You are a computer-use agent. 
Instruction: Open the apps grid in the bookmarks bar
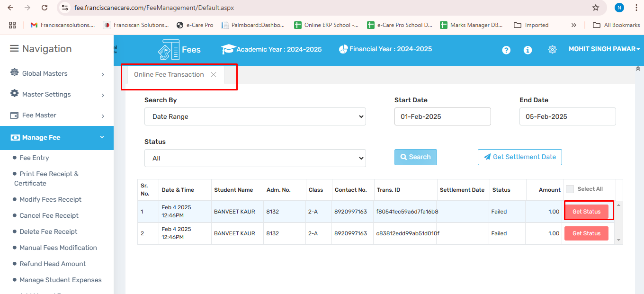pyautogui.click(x=12, y=25)
